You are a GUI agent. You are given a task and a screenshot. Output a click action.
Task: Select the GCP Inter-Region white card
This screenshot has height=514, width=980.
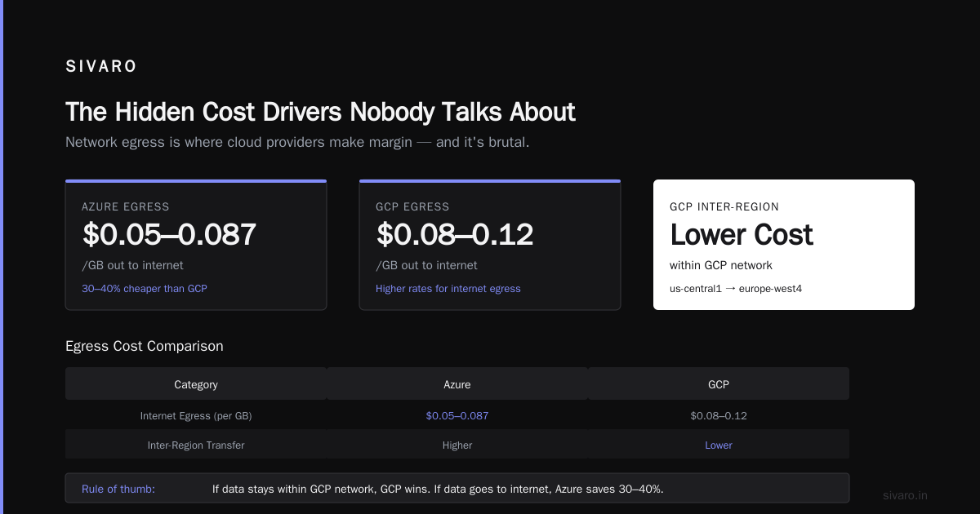tap(784, 245)
